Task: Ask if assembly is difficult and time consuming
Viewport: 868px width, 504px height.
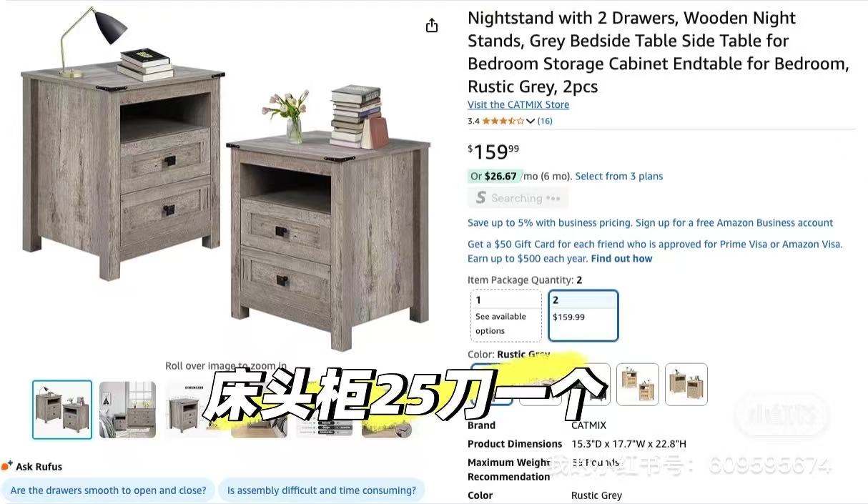Action: pyautogui.click(x=321, y=490)
